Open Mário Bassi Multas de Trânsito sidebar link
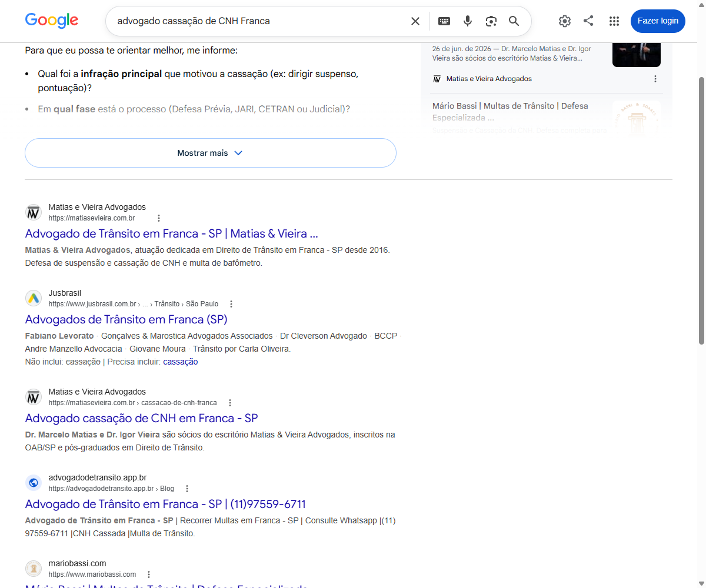This screenshot has height=588, width=706. click(510, 112)
